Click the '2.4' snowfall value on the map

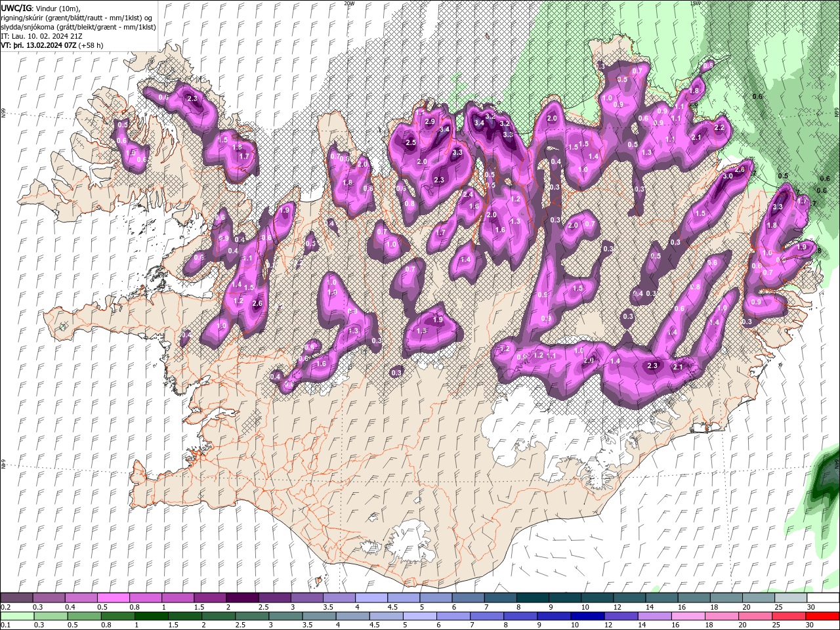pyautogui.click(x=468, y=195)
